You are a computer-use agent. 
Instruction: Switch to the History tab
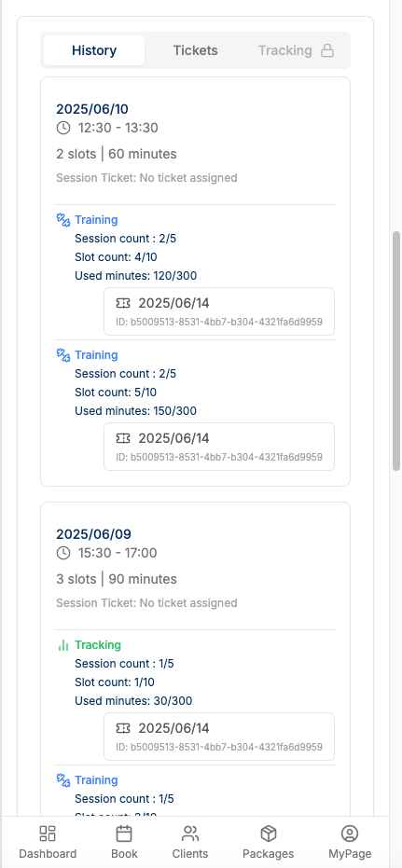click(94, 50)
